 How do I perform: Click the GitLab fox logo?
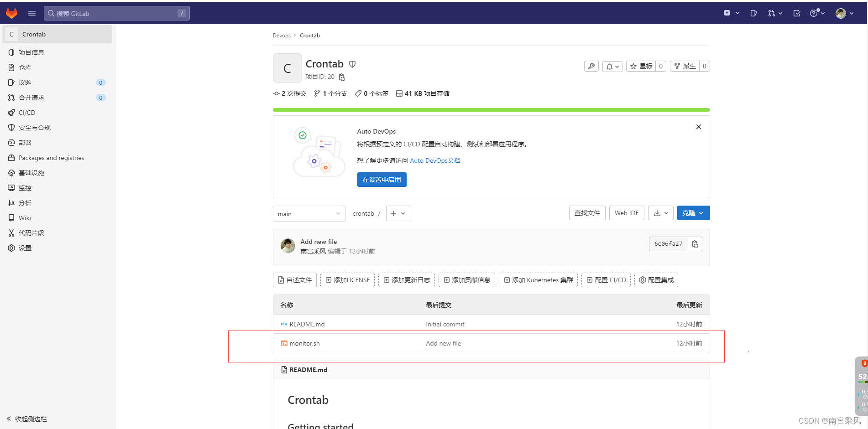(11, 13)
